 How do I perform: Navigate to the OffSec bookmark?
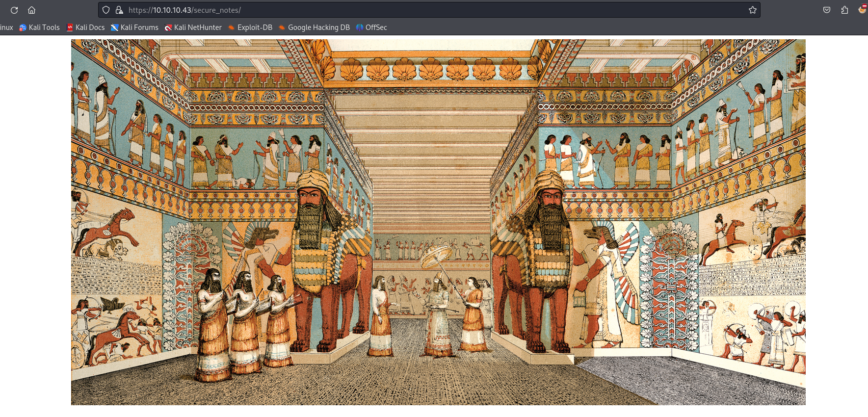pyautogui.click(x=371, y=27)
